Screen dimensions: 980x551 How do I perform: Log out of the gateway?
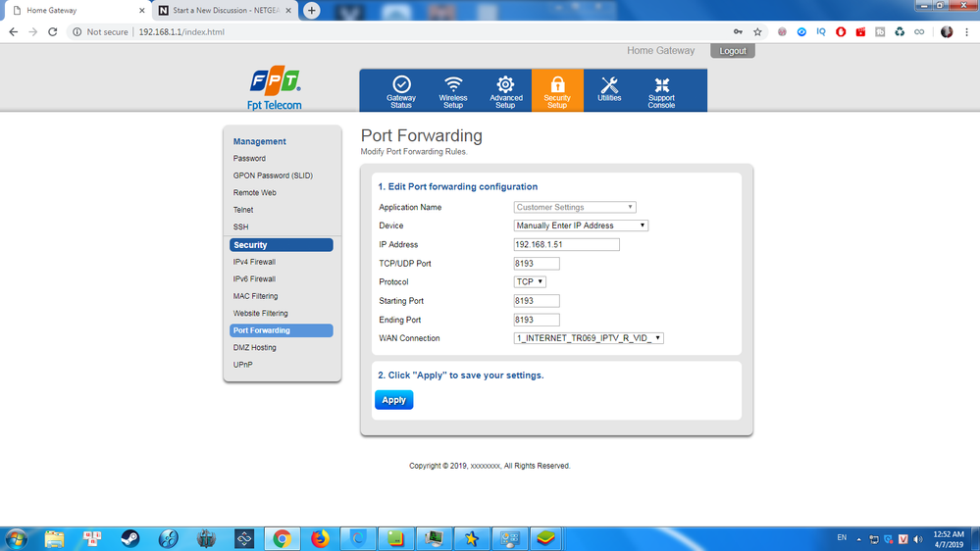pyautogui.click(x=733, y=51)
